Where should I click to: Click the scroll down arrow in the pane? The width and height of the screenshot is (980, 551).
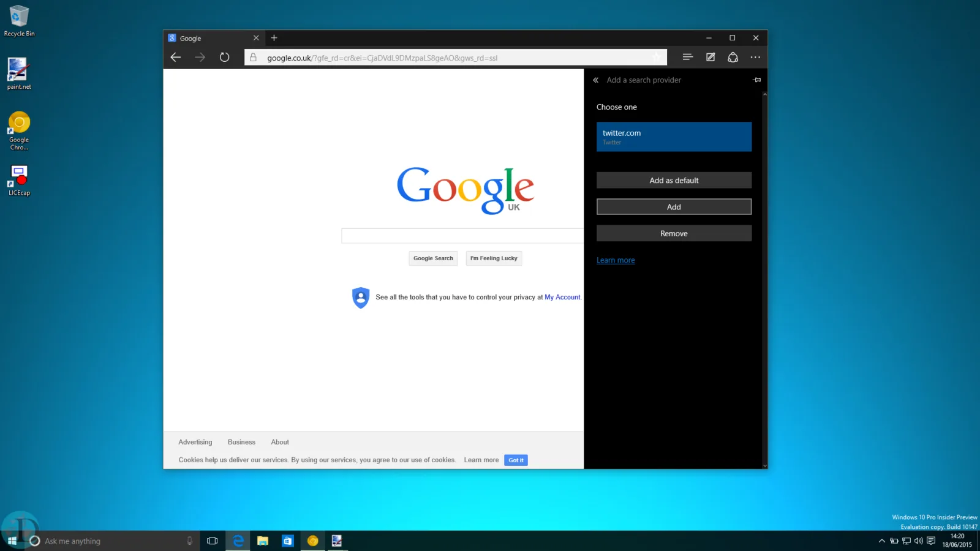coord(764,466)
